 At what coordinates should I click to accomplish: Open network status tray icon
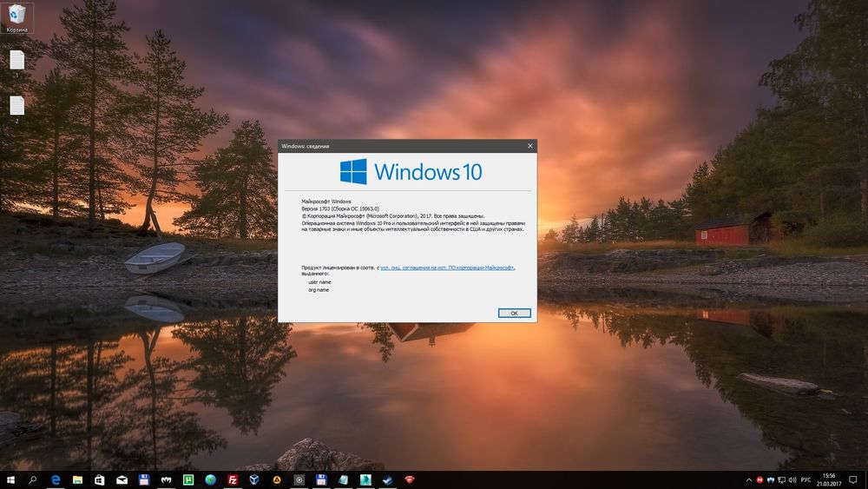(781, 480)
